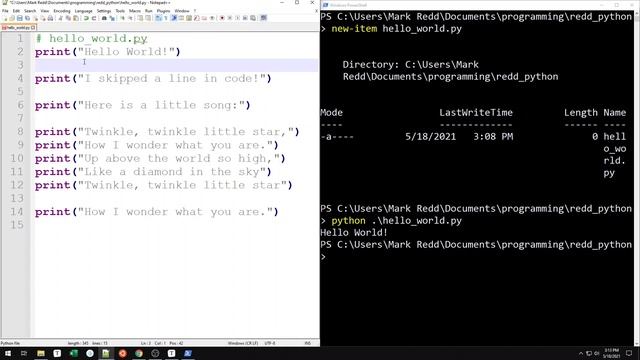Screen dimensions: 640x360
Task: Click the Zoom In toolbar icon
Action: pos(122,18)
